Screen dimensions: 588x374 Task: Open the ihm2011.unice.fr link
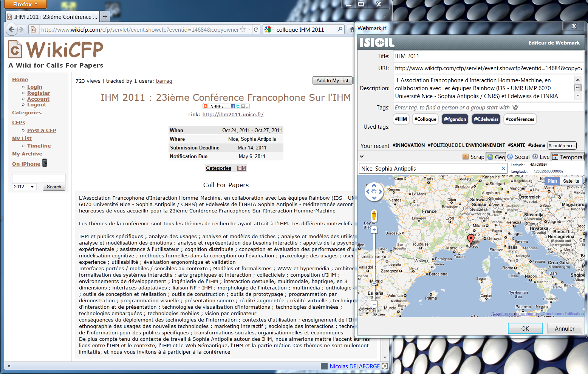pos(233,114)
